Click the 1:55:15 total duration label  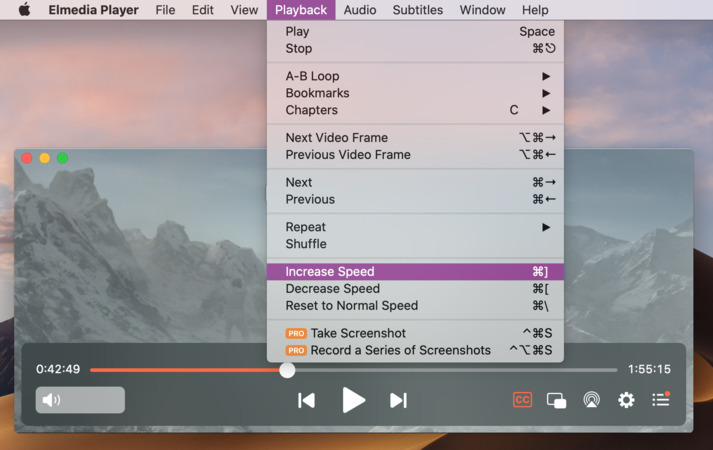[x=649, y=369]
